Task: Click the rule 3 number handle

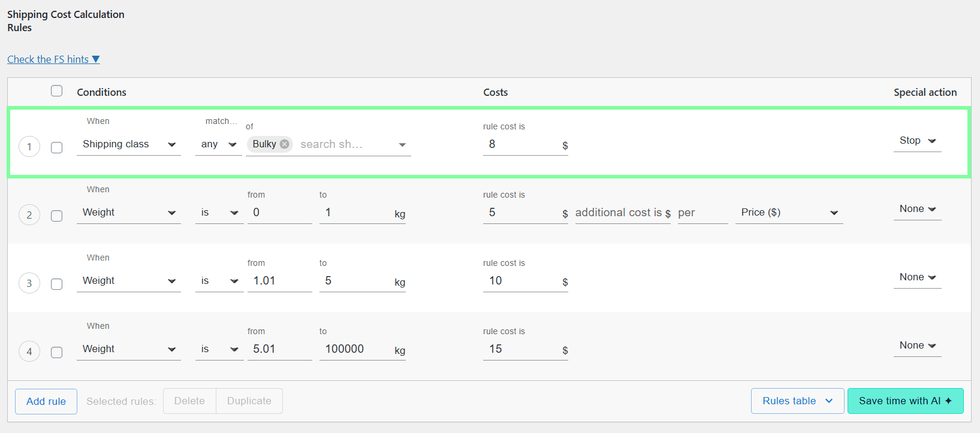Action: click(29, 283)
